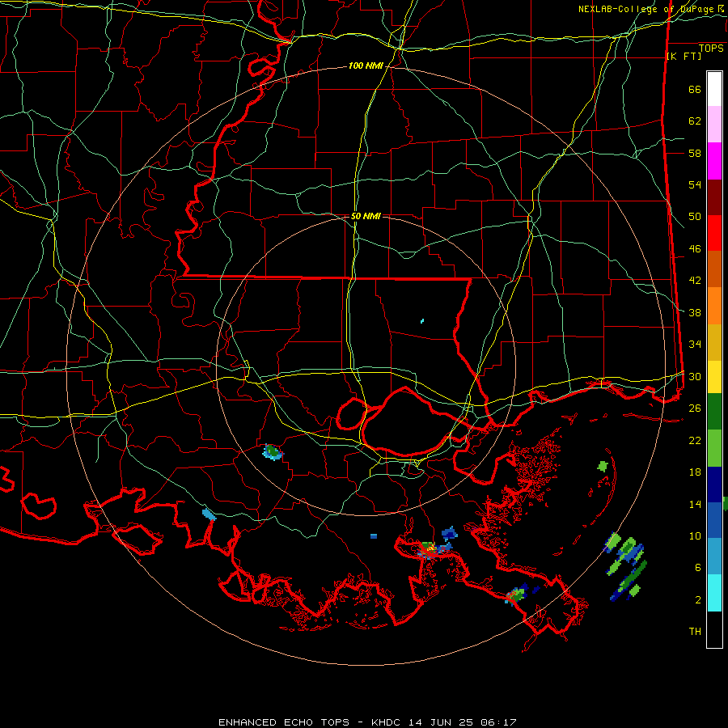Click the small colorful echo on the southeast delta
The image size is (728, 728).
(x=516, y=595)
